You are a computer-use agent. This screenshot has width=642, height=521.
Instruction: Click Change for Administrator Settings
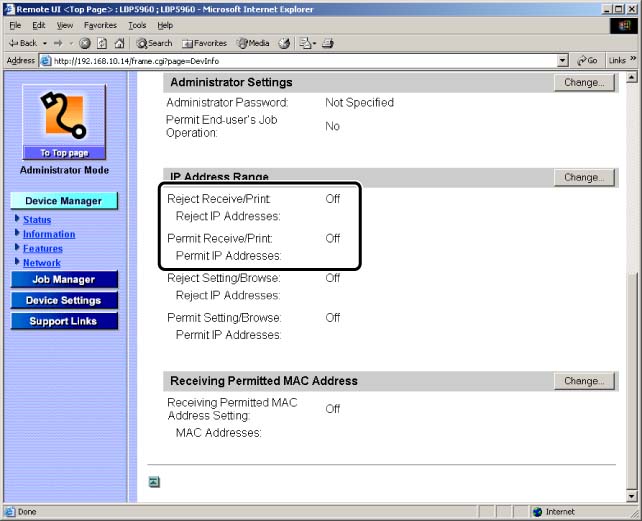click(x=583, y=83)
